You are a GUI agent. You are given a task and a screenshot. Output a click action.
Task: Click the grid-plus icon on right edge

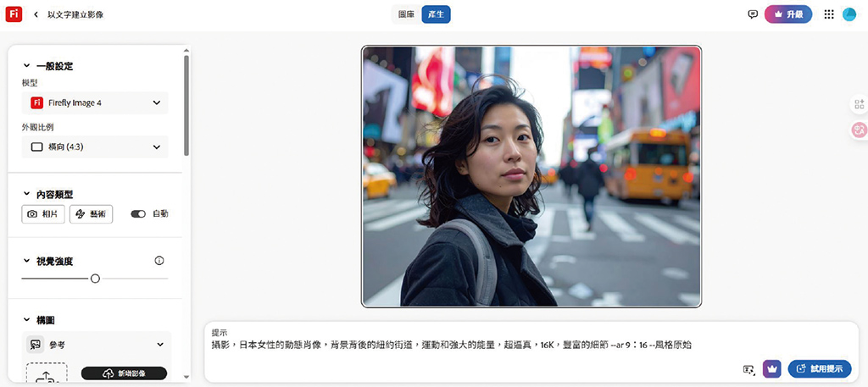(x=859, y=104)
